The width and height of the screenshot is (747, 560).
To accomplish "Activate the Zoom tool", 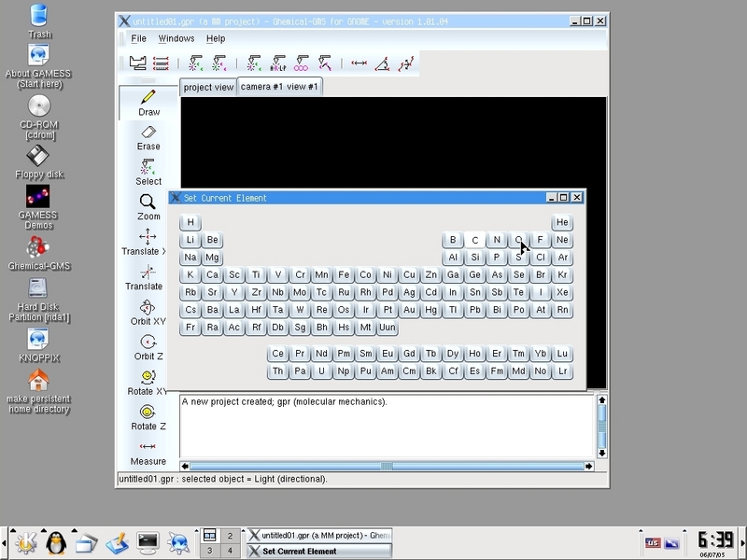I will 148,206.
